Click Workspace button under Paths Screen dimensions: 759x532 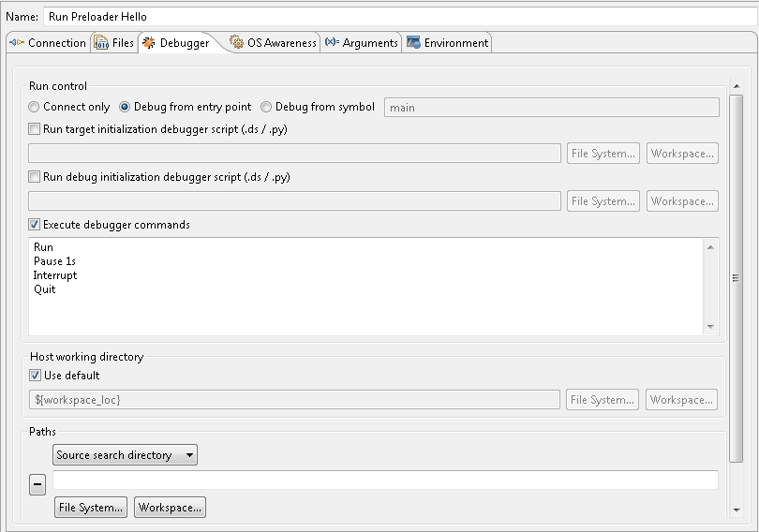tap(170, 508)
